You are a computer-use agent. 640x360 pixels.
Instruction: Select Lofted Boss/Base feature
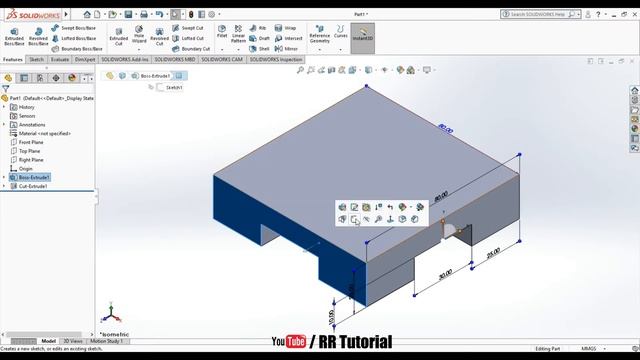click(74, 38)
